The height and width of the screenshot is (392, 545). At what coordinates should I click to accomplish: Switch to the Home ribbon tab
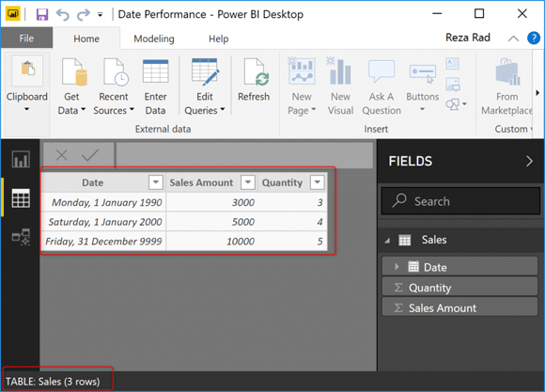[x=86, y=39]
